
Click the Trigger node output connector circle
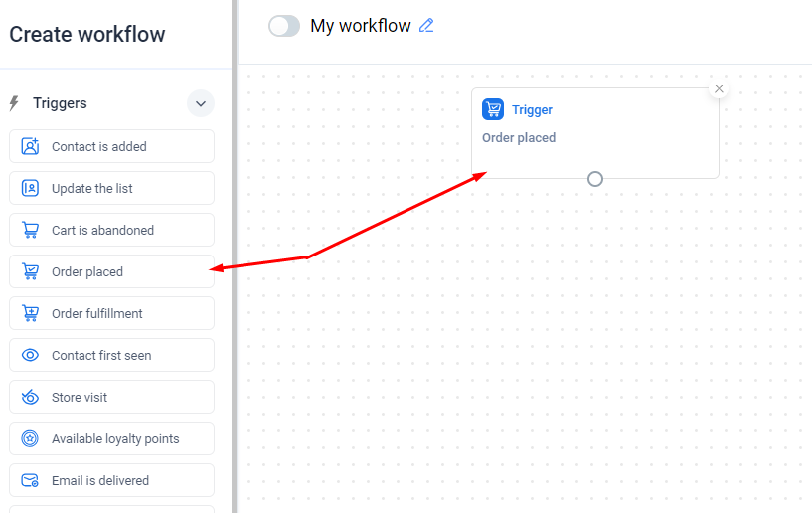pyautogui.click(x=595, y=179)
